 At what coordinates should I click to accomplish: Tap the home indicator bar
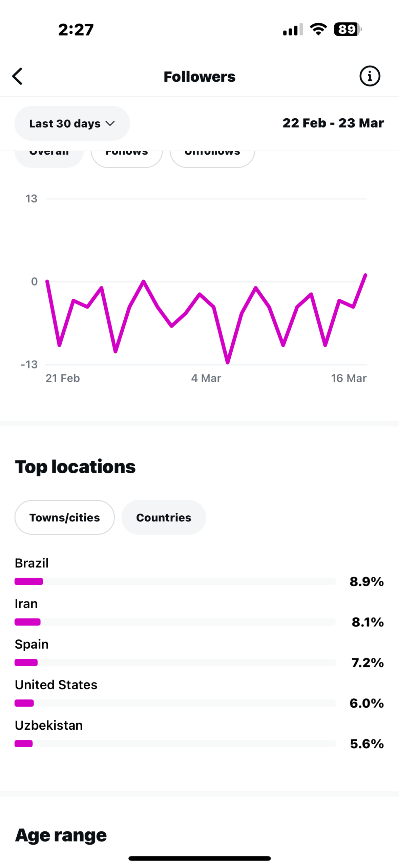199,858
